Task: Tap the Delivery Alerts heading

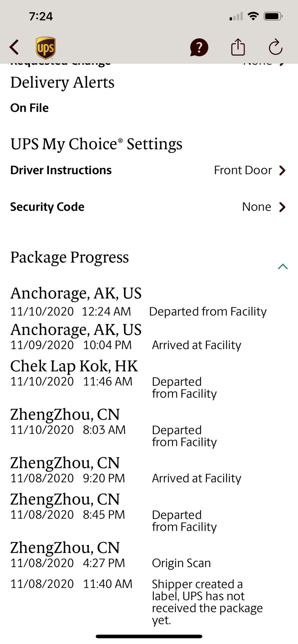Action: (62, 82)
